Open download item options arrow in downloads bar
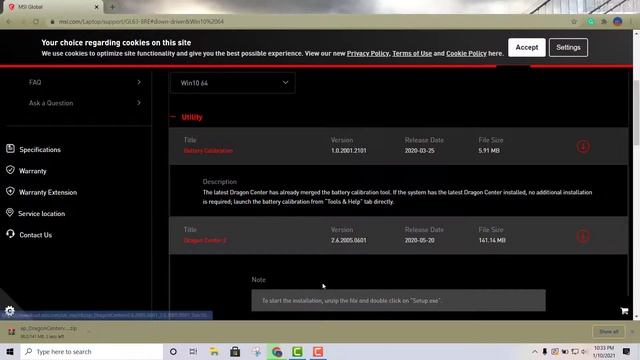The height and width of the screenshot is (360, 640). [x=89, y=331]
